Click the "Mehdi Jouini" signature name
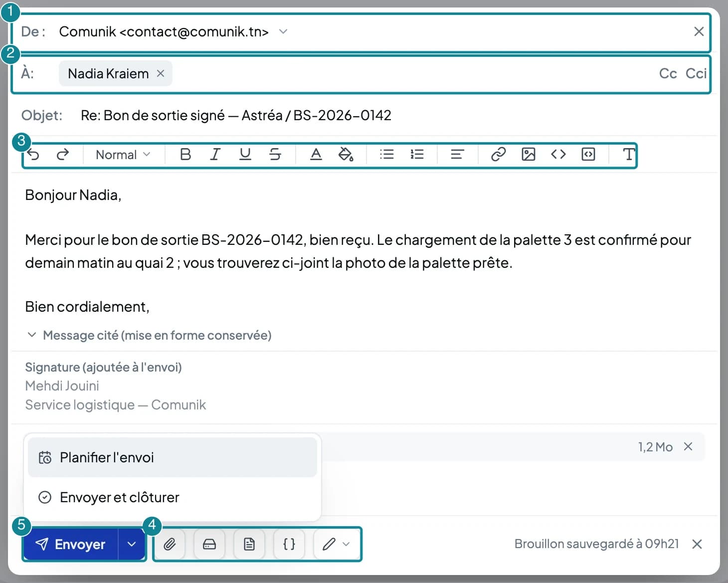Screen dimensions: 728x583 click(62, 386)
